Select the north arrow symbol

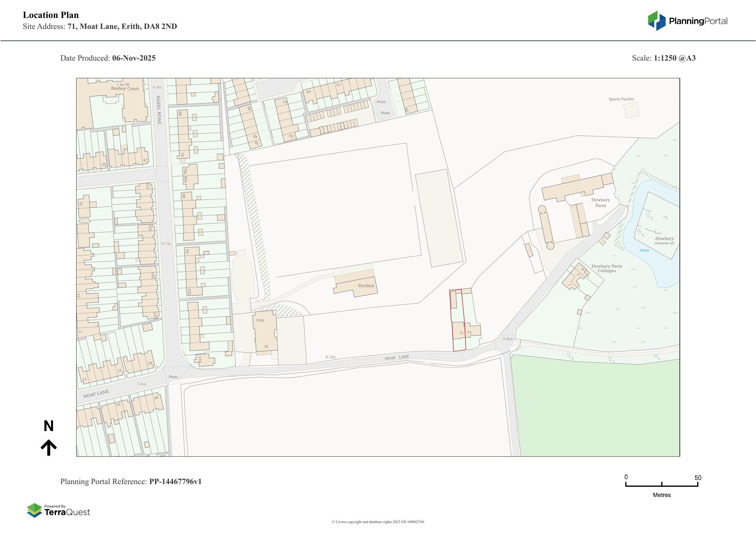49,437
